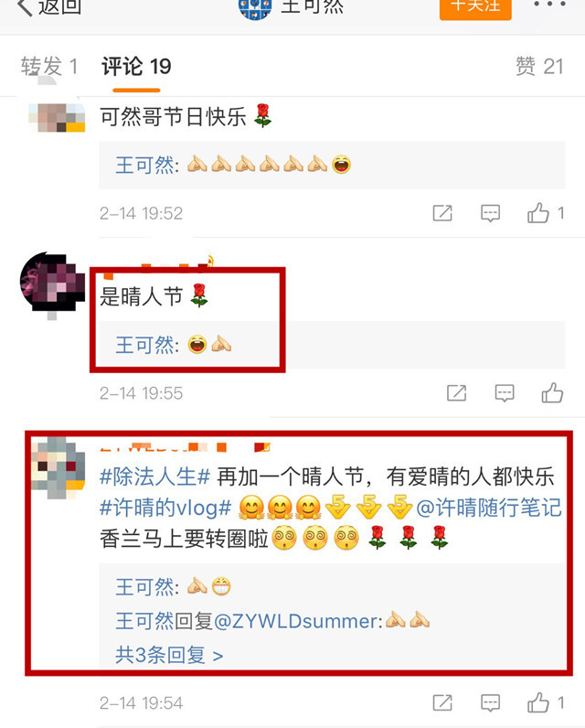Repost the 19:55 comment via share icon
Viewport: 585px width, 728px height.
click(456, 393)
